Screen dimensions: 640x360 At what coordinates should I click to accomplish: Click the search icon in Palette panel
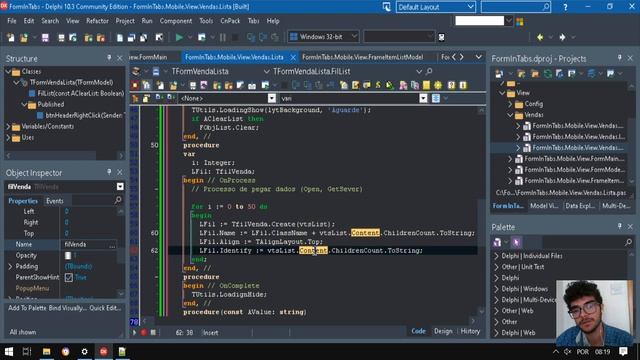[628, 242]
